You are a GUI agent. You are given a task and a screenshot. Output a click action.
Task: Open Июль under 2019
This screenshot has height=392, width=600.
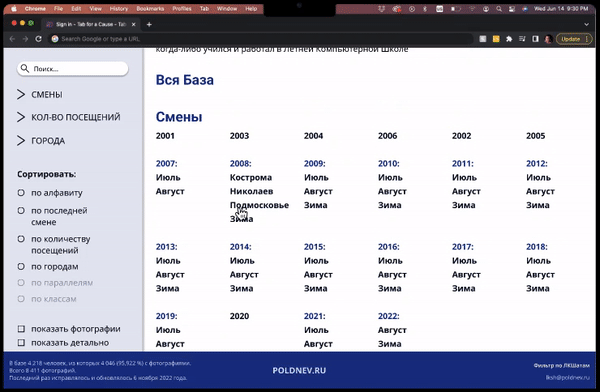168,330
